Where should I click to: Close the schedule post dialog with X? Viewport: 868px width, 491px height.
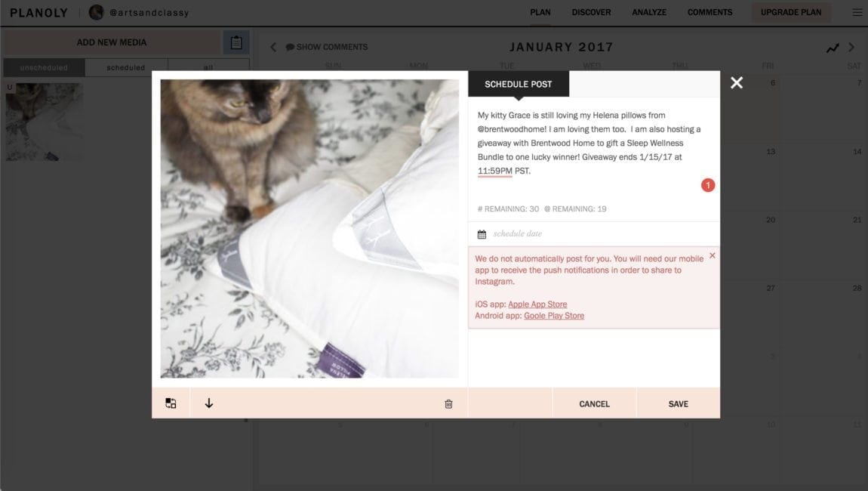736,83
